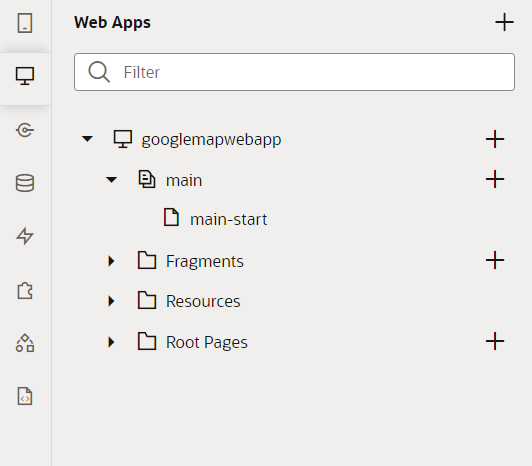Open the Business Objects database icon
The image size is (532, 466).
click(25, 183)
